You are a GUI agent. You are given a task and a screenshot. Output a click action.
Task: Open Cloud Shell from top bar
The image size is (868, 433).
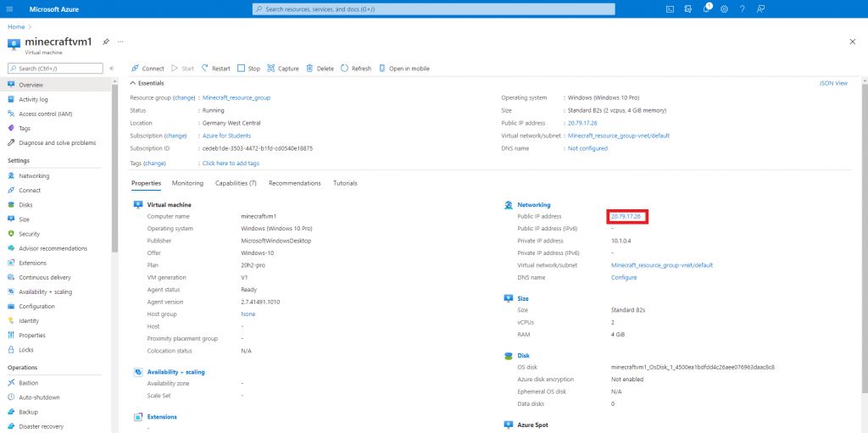tap(669, 8)
